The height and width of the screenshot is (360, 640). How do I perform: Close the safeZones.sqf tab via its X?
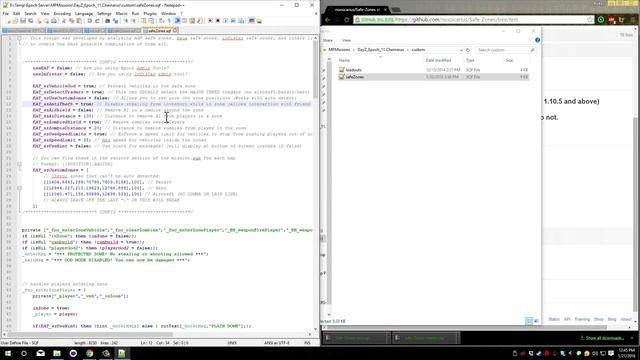tap(175, 31)
